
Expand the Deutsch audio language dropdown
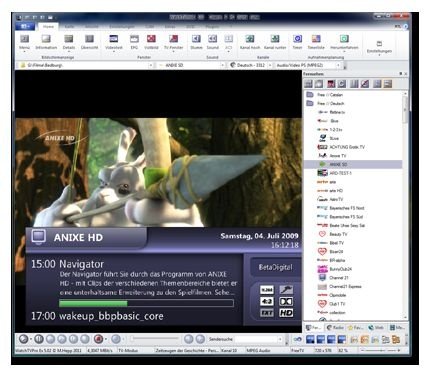(270, 65)
